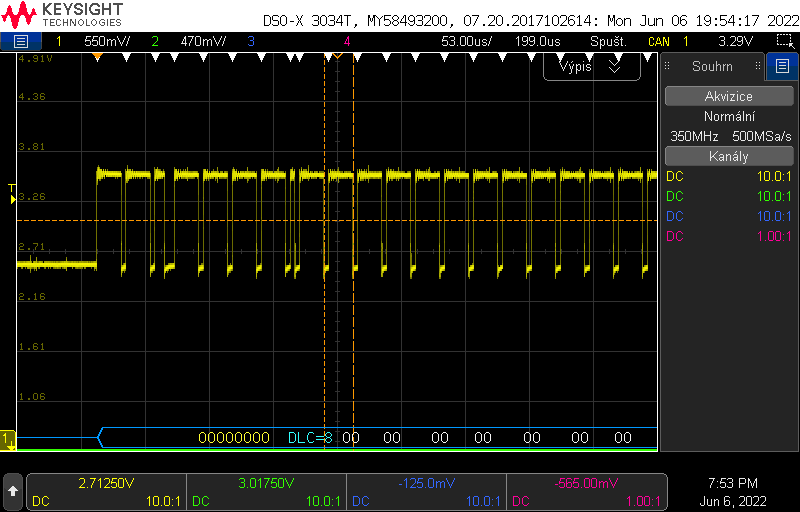The width and height of the screenshot is (800, 512).
Task: Click blue channel 3 DC 10.0:1 row
Action: tap(729, 216)
